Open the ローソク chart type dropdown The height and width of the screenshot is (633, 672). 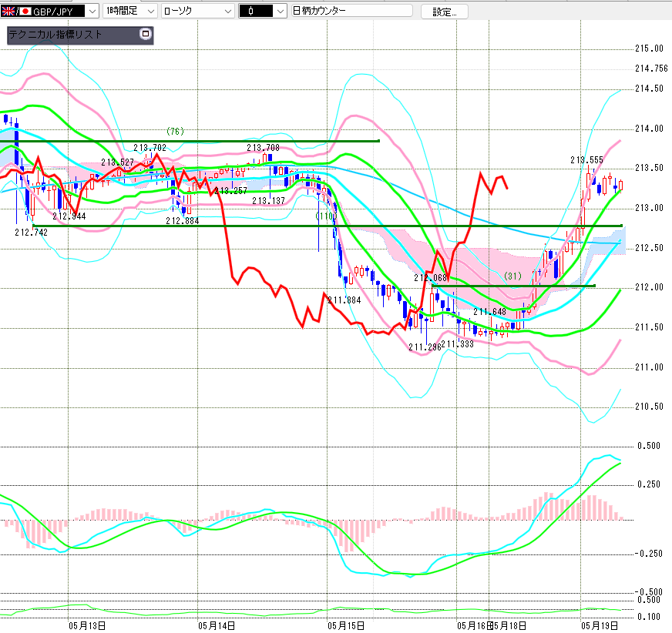click(x=197, y=11)
